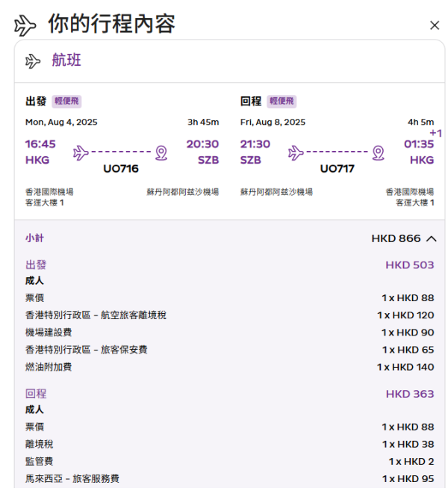Click the airplane icon beside the page title
Image resolution: width=448 pixels, height=494 pixels.
(25, 25)
